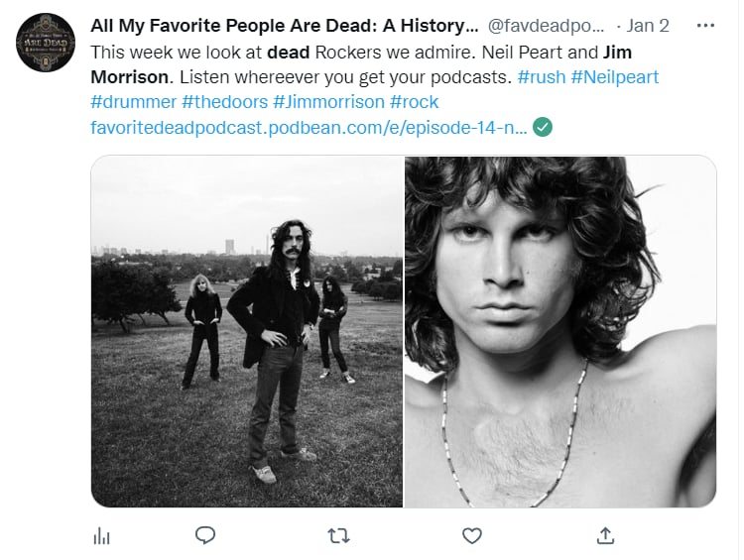Open the #rush hashtag
This screenshot has height=560, width=744.
542,77
